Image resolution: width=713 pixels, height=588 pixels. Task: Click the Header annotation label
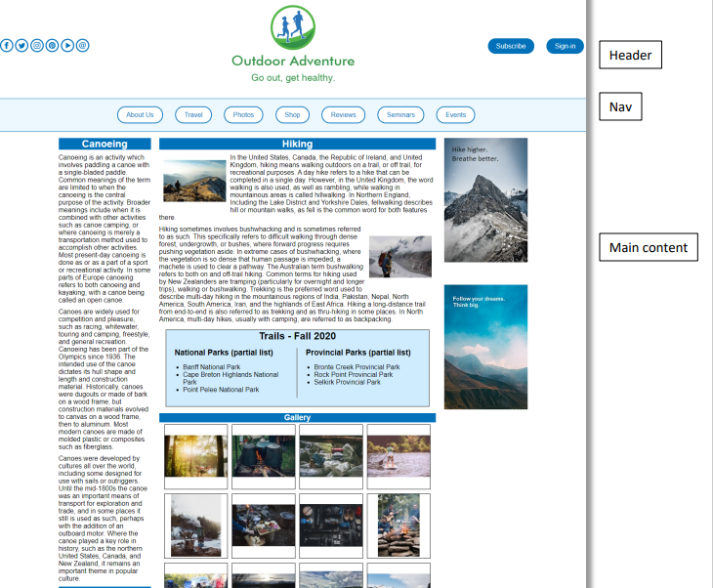click(x=630, y=55)
